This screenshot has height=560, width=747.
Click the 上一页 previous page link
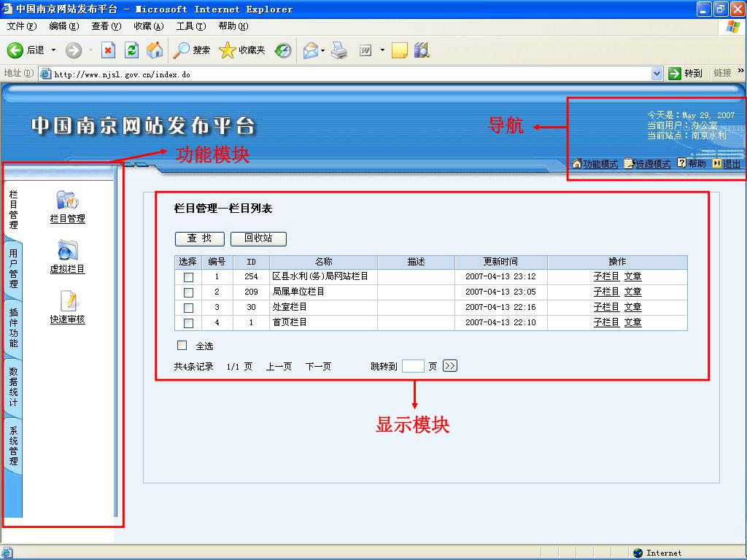(x=279, y=366)
